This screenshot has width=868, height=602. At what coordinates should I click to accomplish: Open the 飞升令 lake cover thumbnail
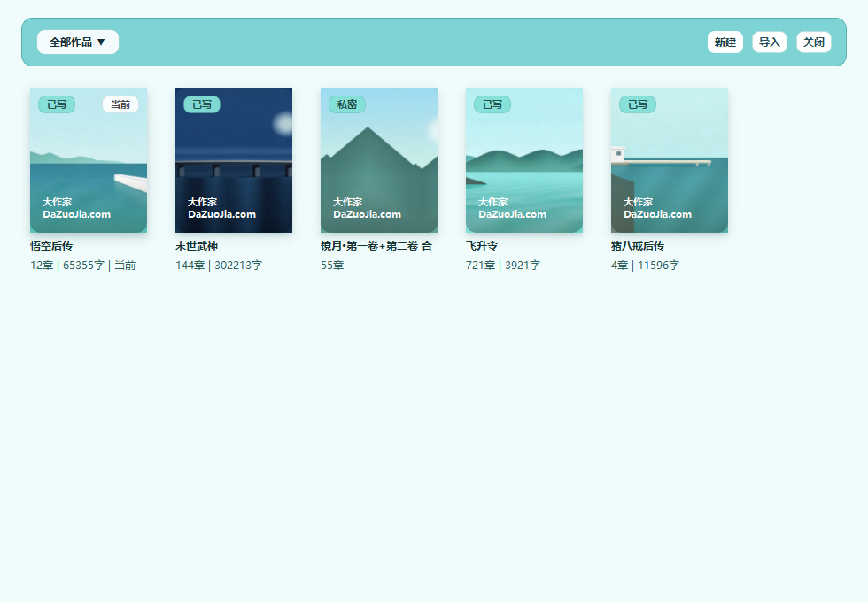tap(524, 160)
